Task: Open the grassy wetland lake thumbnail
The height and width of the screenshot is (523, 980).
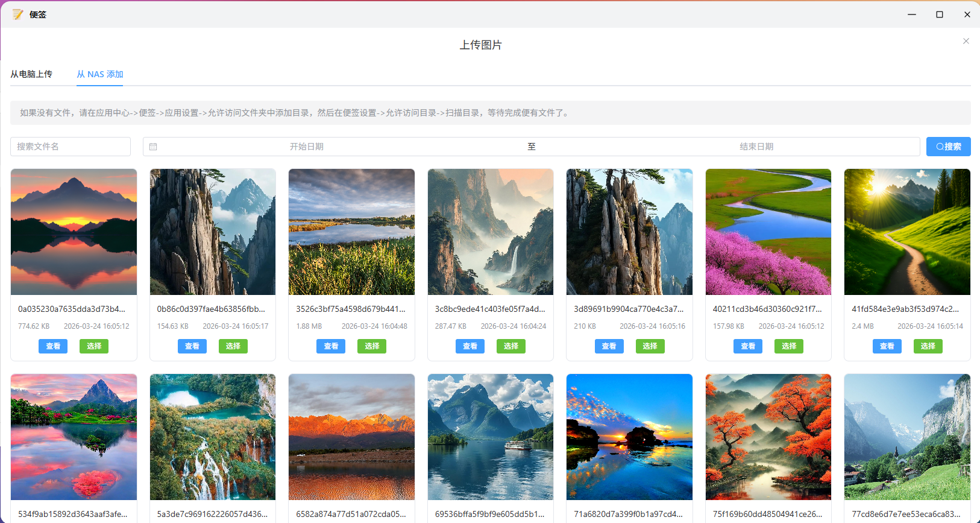Action: [351, 232]
